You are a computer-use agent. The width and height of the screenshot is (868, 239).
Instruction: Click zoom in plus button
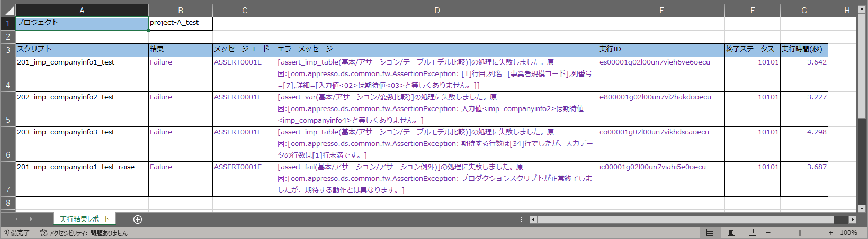pyautogui.click(x=830, y=233)
